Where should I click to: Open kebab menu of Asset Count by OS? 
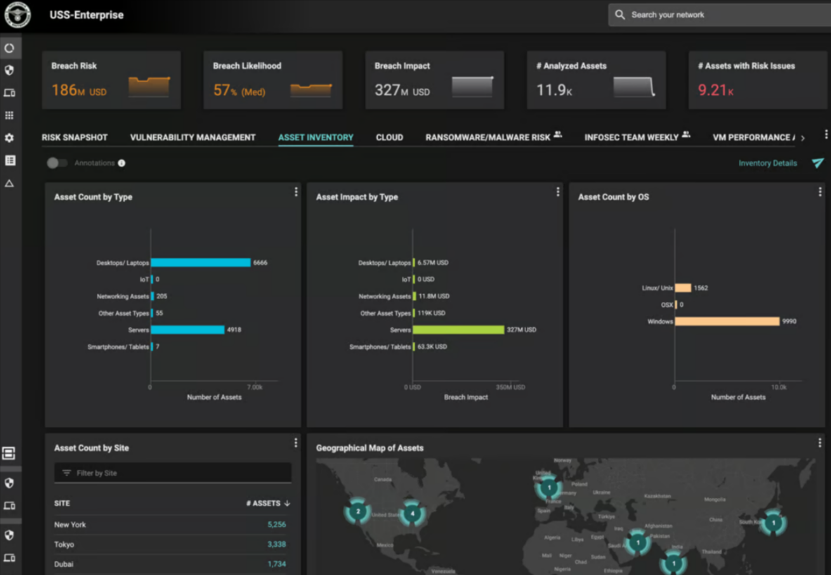tap(820, 192)
